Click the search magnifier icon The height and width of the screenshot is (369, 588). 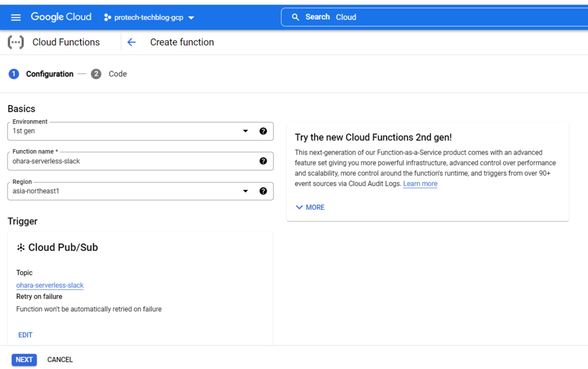coord(295,17)
